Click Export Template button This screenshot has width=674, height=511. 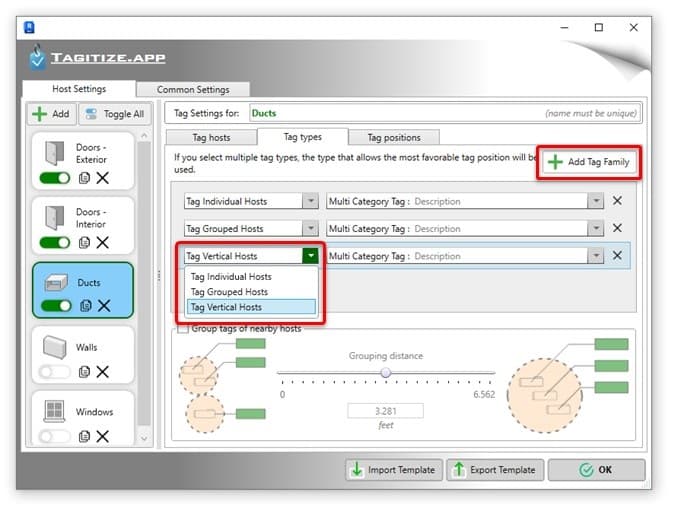point(495,470)
